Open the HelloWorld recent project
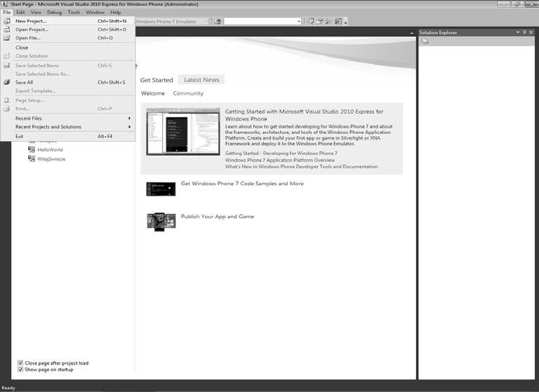Viewport: 539px width, 392px height. tap(50, 149)
